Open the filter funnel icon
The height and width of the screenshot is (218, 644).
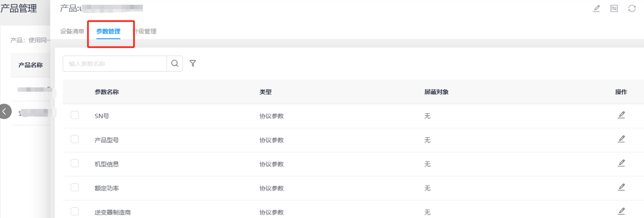click(193, 64)
